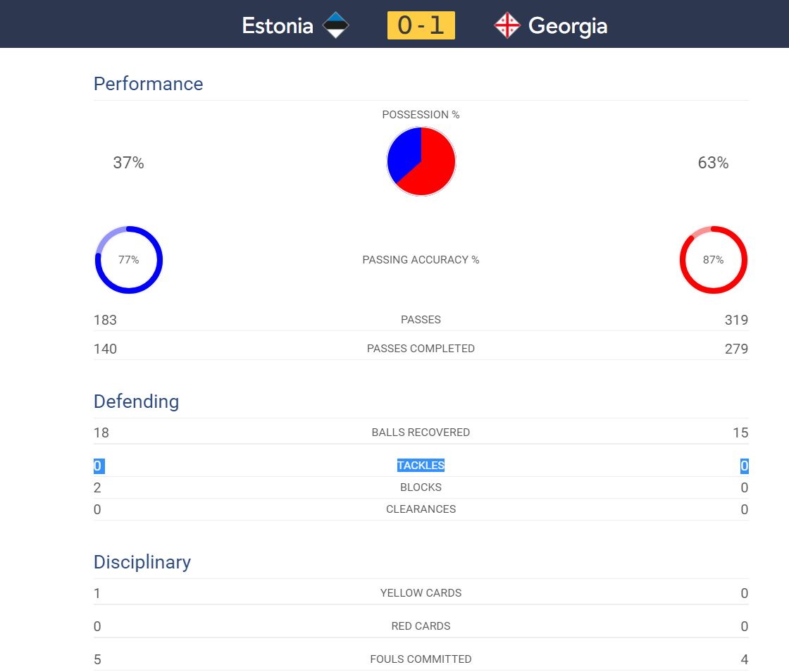The height and width of the screenshot is (672, 789).
Task: Select the Georgia team name
Action: pyautogui.click(x=568, y=26)
